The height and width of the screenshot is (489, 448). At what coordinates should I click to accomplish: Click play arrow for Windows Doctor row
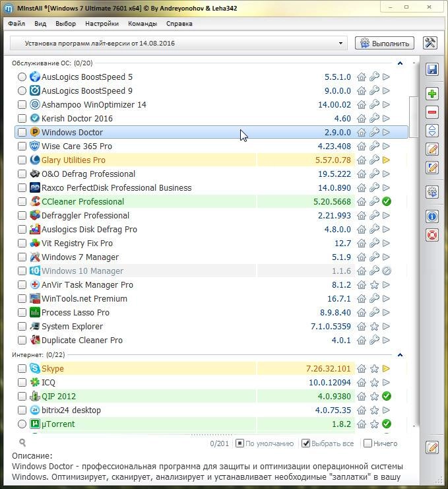[386, 132]
